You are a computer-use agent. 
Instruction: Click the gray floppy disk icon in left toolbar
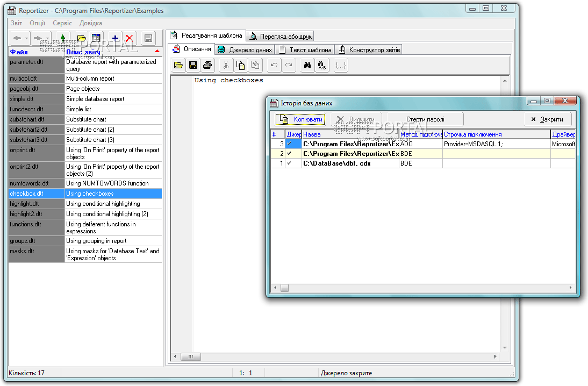[148, 38]
